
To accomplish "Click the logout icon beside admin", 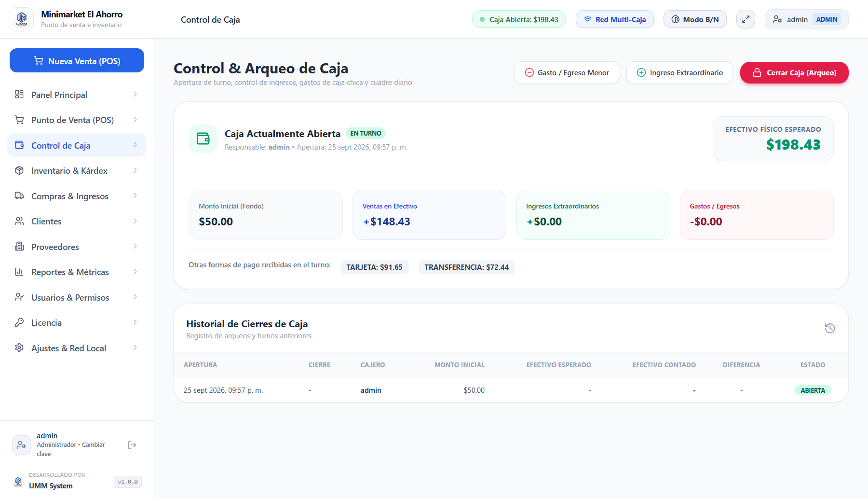I will tap(132, 445).
